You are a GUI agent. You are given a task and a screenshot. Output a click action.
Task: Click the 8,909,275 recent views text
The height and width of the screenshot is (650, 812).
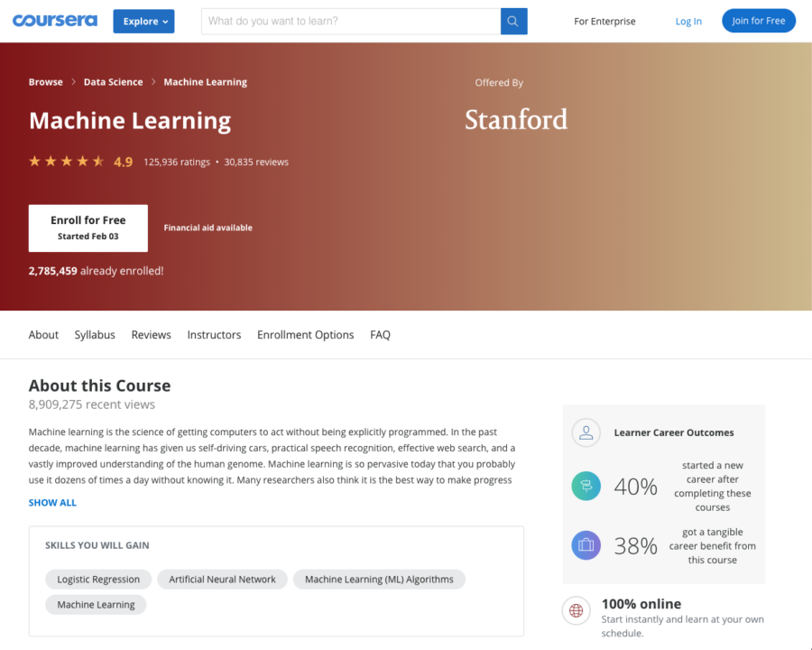pyautogui.click(x=92, y=404)
